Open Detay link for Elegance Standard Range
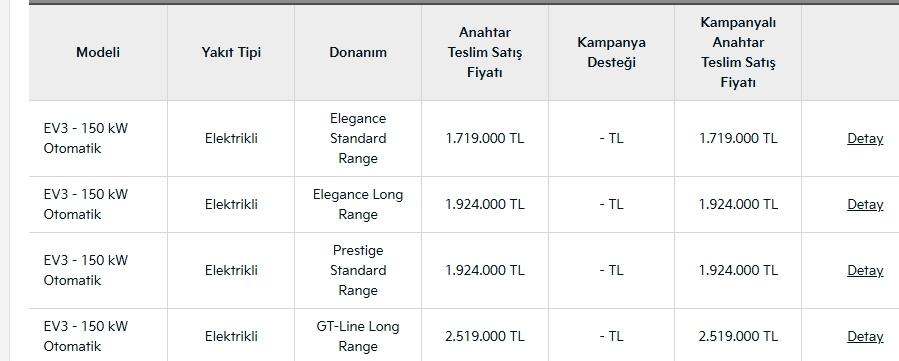 coord(865,139)
